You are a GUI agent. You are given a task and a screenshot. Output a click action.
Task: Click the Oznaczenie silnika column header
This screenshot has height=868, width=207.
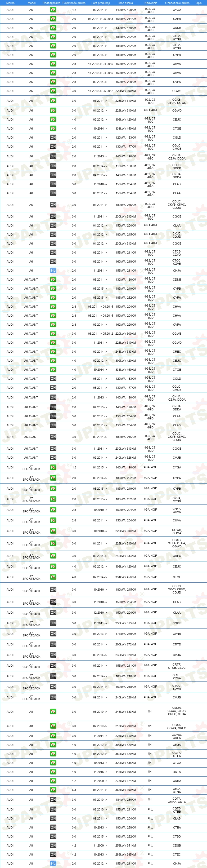177,3
